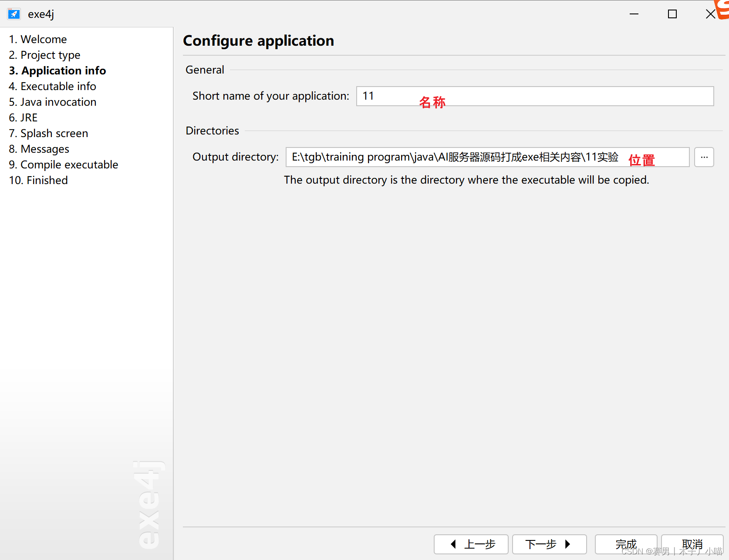The width and height of the screenshot is (729, 560).
Task: Click the Short name input field
Action: [535, 96]
